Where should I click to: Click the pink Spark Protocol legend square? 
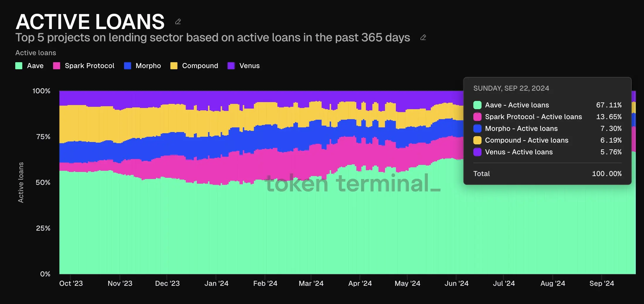[x=57, y=66]
